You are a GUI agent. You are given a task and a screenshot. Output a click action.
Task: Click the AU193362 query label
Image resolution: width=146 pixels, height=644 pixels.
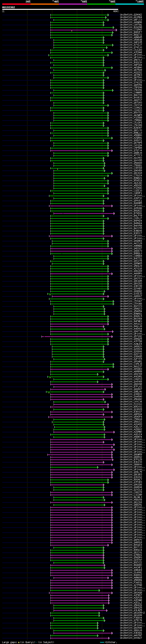click(x=8, y=7)
